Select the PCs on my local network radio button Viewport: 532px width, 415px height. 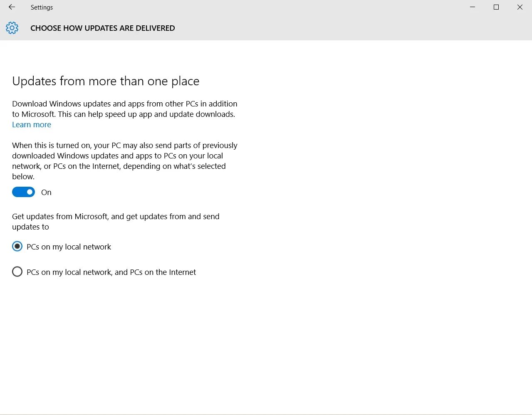click(x=17, y=246)
